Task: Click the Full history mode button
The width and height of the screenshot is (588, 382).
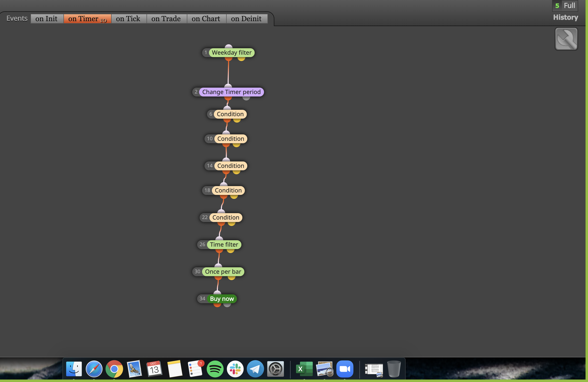Action: pos(569,5)
